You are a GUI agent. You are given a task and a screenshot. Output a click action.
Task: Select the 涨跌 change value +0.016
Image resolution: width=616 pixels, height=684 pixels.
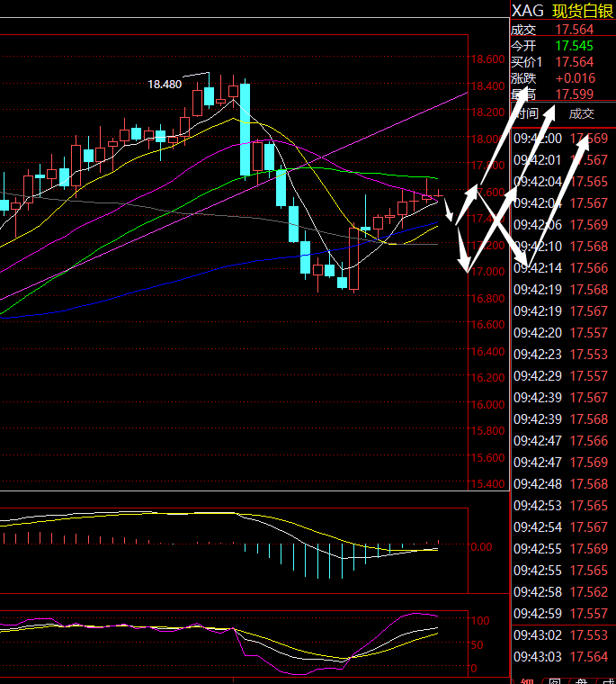click(574, 78)
